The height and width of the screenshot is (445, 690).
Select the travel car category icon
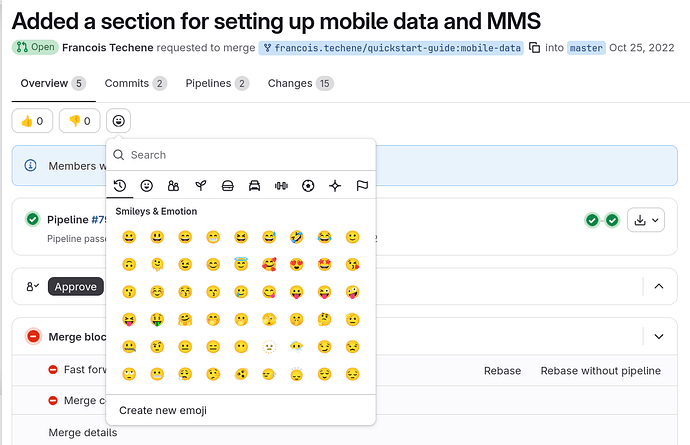254,186
